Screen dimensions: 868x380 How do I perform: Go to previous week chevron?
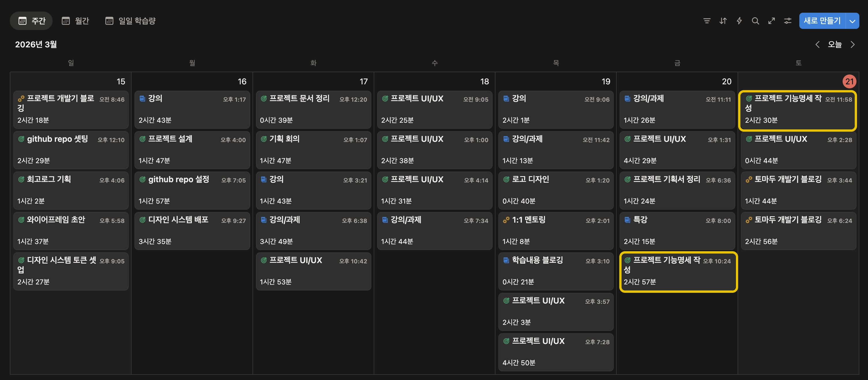pyautogui.click(x=817, y=44)
